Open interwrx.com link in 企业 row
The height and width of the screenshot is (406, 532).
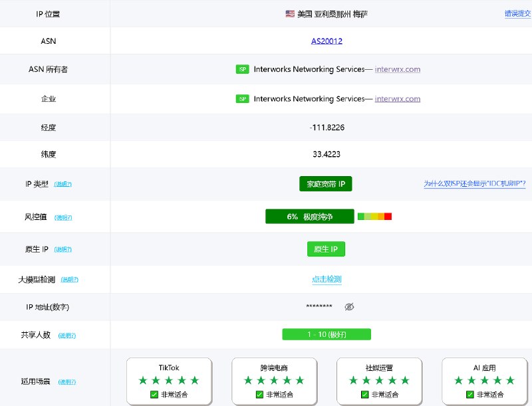tap(397, 98)
